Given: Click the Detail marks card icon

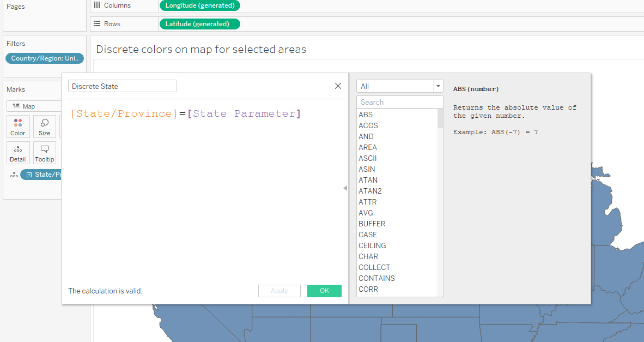Looking at the screenshot, I should pos(18,153).
